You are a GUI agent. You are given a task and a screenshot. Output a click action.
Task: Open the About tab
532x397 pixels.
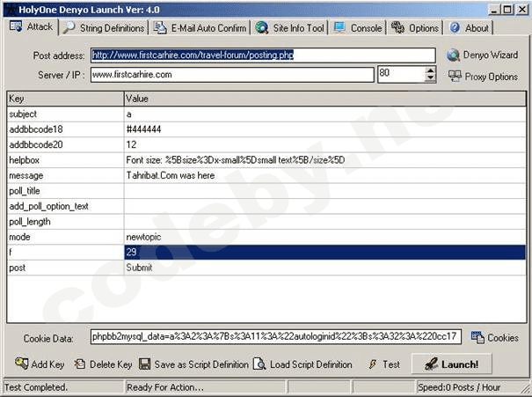[470, 28]
